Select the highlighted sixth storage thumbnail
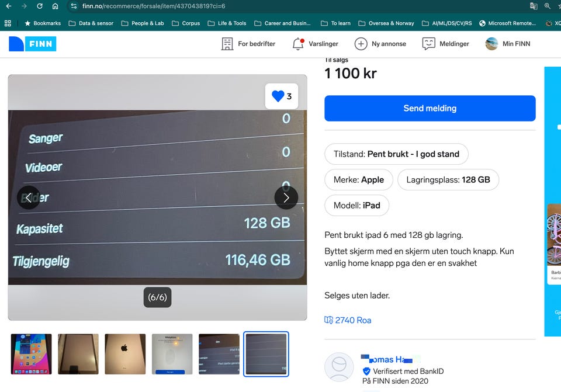The width and height of the screenshot is (561, 392). pos(266,354)
